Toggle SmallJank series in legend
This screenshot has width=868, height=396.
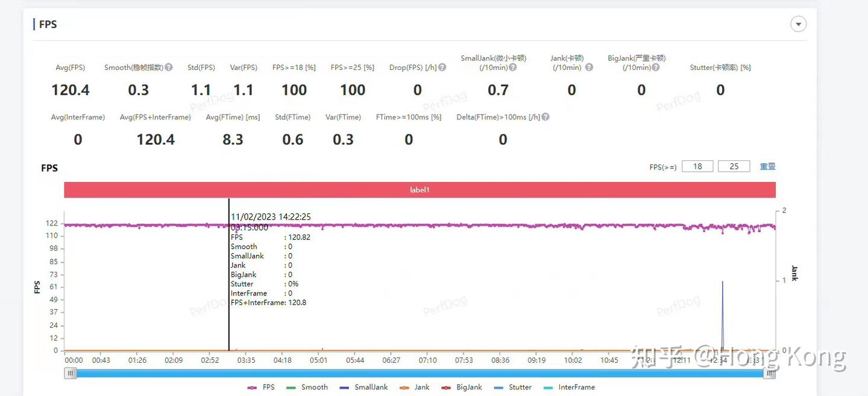pyautogui.click(x=363, y=388)
